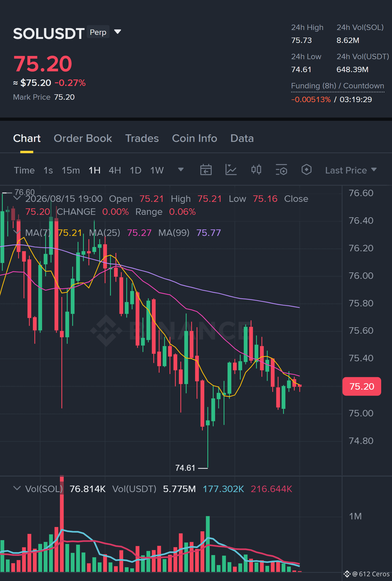Tap the countdown timer 03:19:29
392x581 pixels.
[356, 99]
